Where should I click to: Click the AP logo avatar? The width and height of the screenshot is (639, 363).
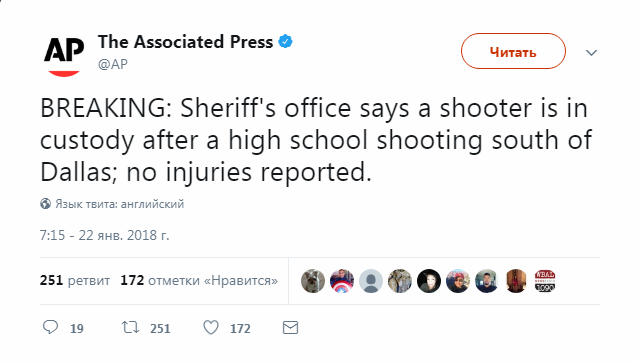click(64, 56)
